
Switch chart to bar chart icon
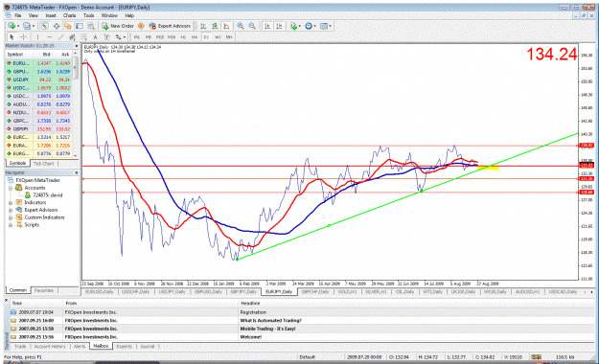click(203, 26)
